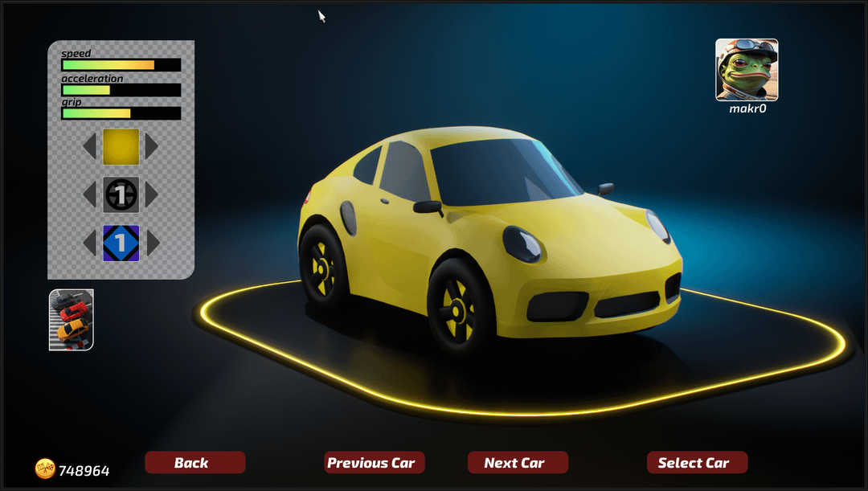The image size is (868, 491).
Task: Click the 748964 coin balance
Action: point(84,471)
